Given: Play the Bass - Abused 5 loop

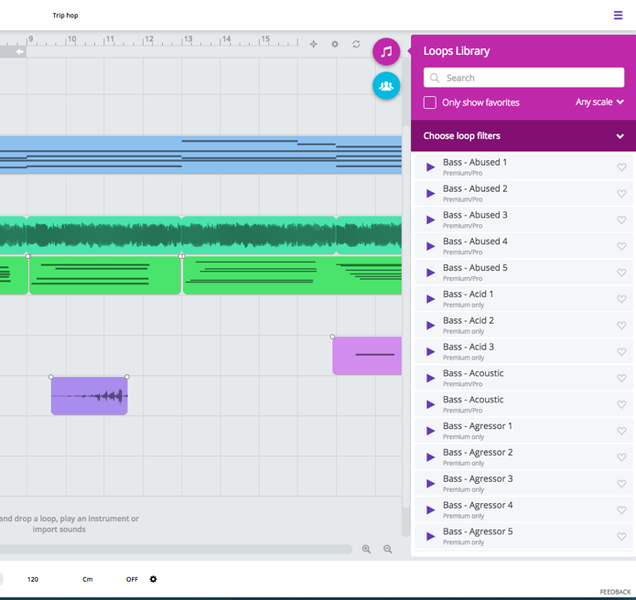Looking at the screenshot, I should click(430, 273).
